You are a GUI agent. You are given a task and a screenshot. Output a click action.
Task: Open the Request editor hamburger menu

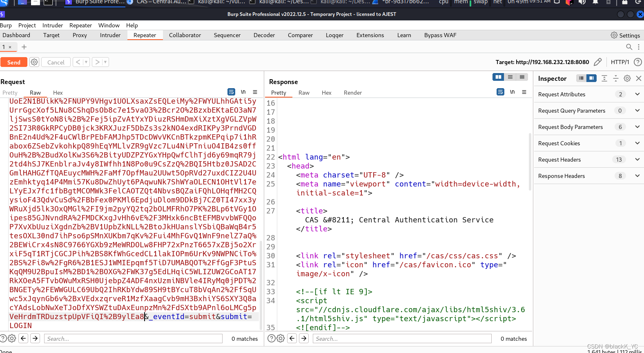tap(255, 92)
